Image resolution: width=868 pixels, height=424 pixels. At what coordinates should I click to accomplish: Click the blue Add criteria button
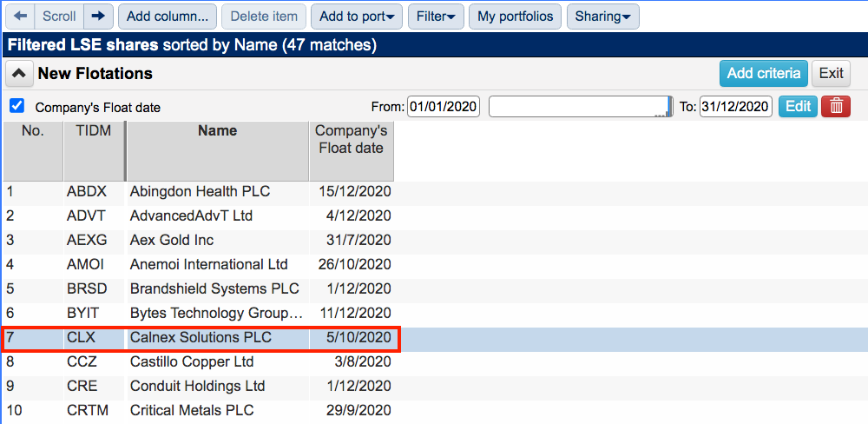[x=763, y=74]
